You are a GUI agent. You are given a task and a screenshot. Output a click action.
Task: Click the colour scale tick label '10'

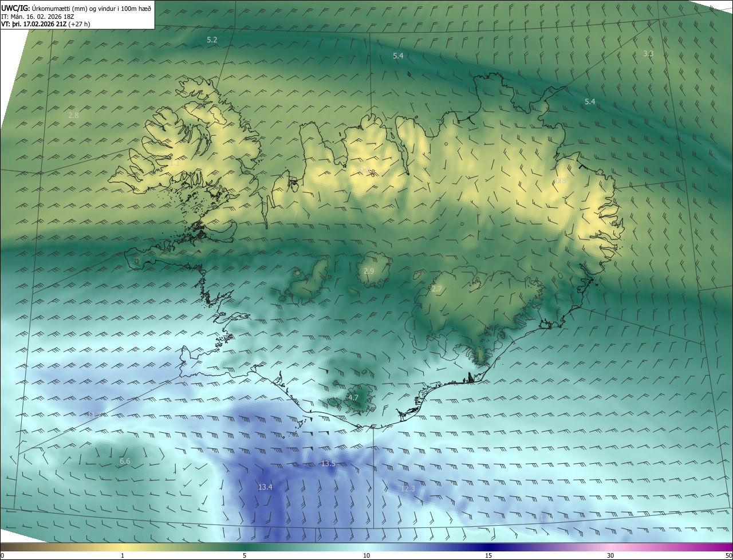366,555
